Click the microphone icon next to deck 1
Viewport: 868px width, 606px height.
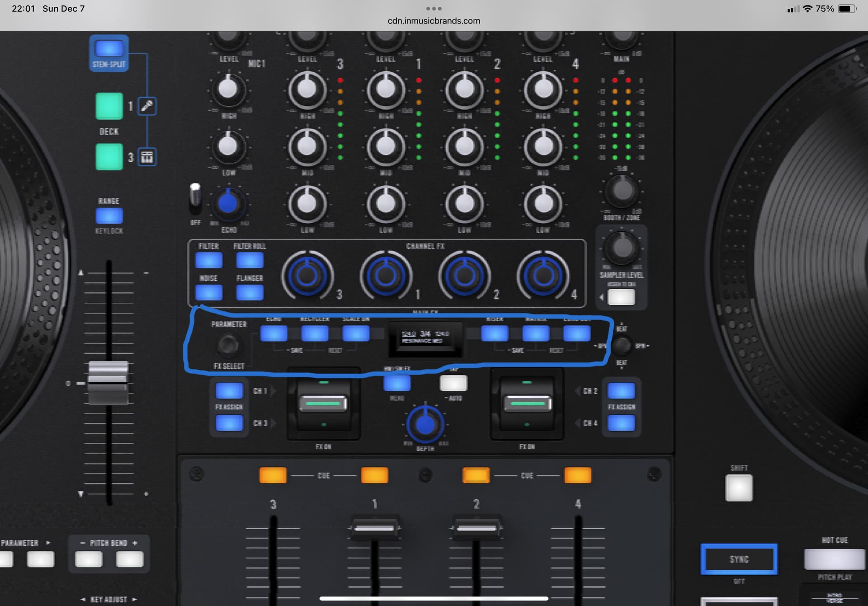(x=147, y=106)
